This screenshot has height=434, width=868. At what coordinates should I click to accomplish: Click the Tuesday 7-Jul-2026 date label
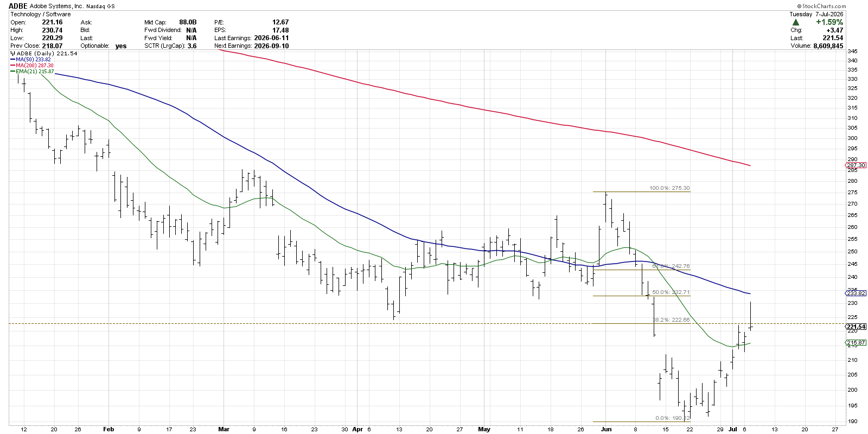pos(816,14)
